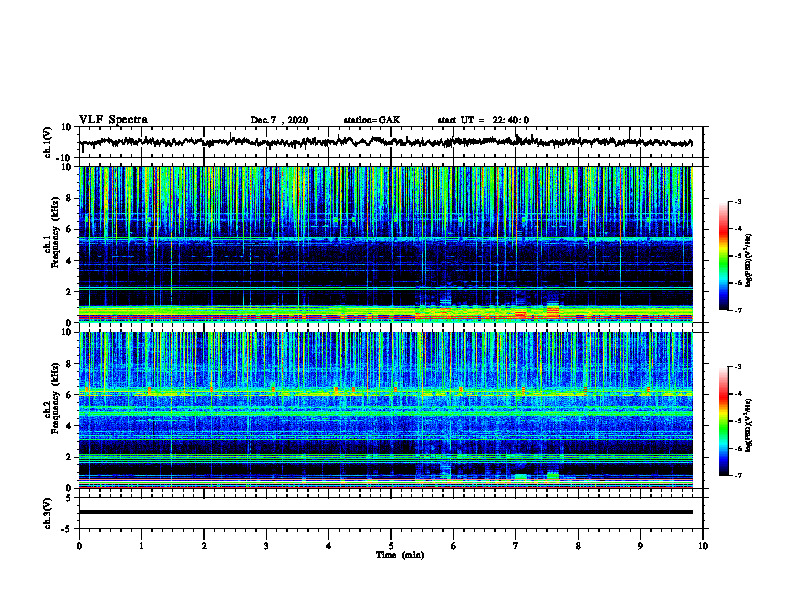The width and height of the screenshot is (792, 612).
Task: Click the "6" kHz tick on ch.2 frequency axis
Action: pyautogui.click(x=70, y=395)
